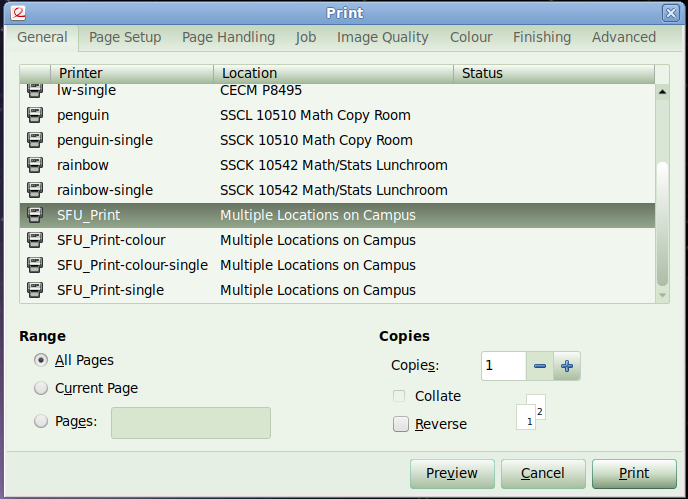
Task: Click the plus icon to increase copies
Action: (x=567, y=366)
